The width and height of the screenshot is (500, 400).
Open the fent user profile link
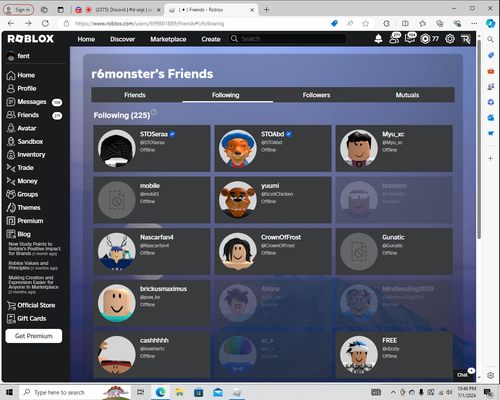click(x=19, y=56)
